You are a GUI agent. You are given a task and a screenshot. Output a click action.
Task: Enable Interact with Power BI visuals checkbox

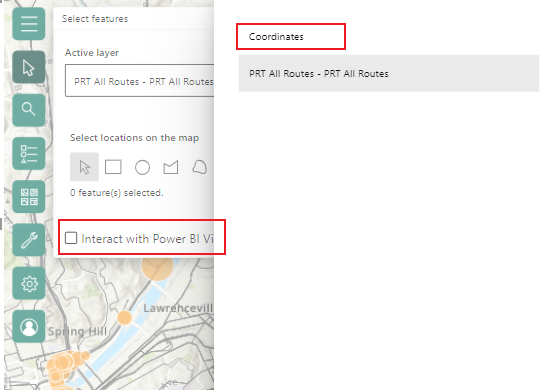tap(71, 238)
